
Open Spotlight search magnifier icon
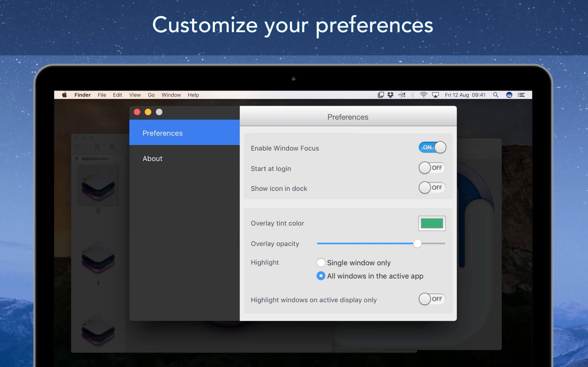[x=496, y=95]
